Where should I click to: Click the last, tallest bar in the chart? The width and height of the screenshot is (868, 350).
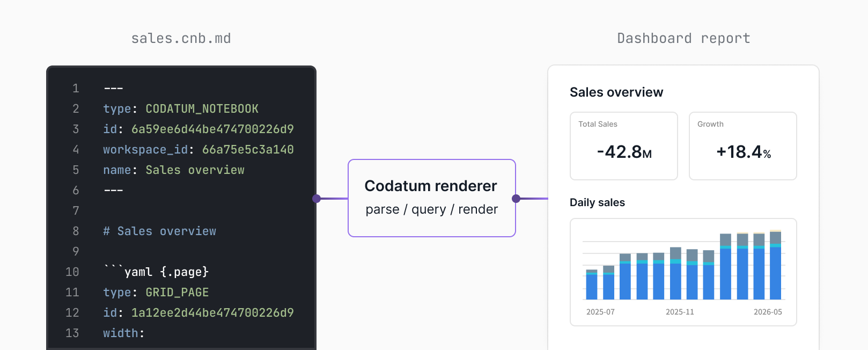point(775,265)
